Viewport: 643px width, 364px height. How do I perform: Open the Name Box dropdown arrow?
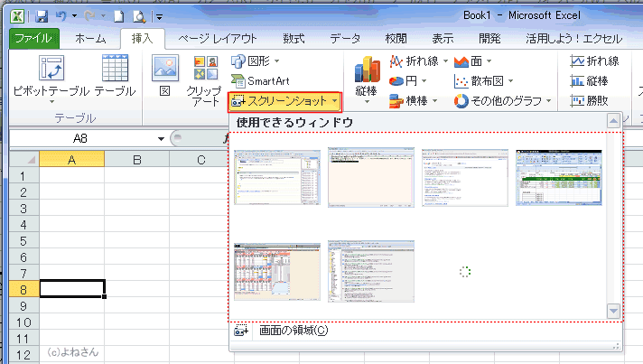click(x=161, y=139)
